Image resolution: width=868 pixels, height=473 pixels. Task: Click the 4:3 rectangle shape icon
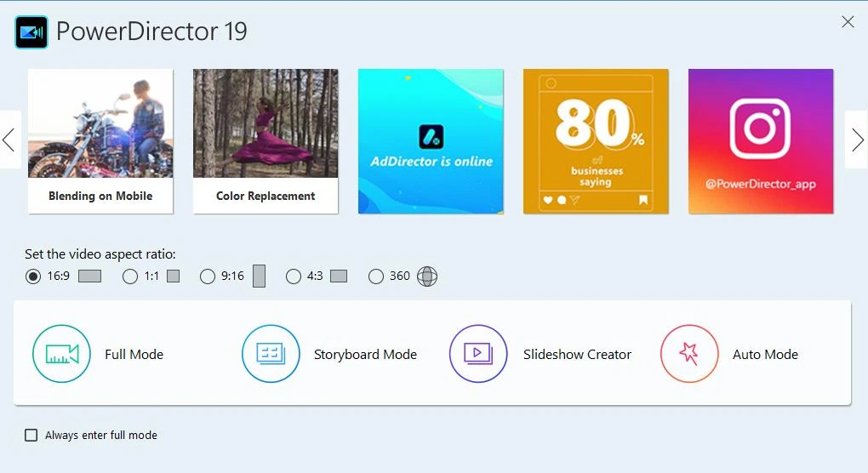point(339,276)
